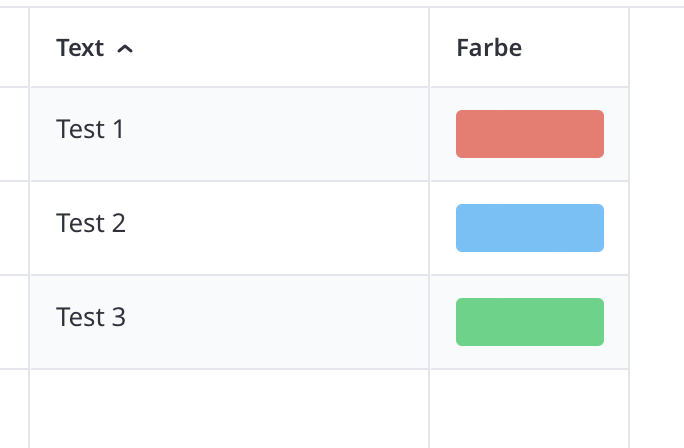Click the blank header cell left of Text

tap(14, 48)
